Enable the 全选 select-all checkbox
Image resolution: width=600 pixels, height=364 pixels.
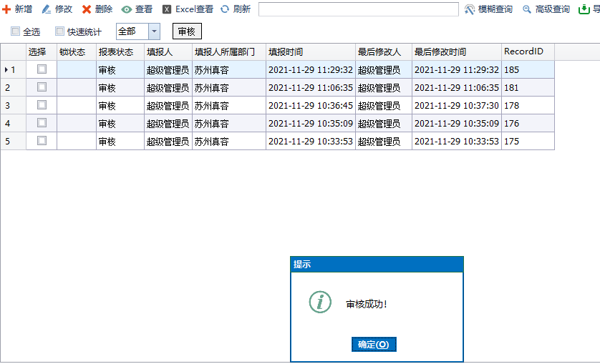pos(15,31)
